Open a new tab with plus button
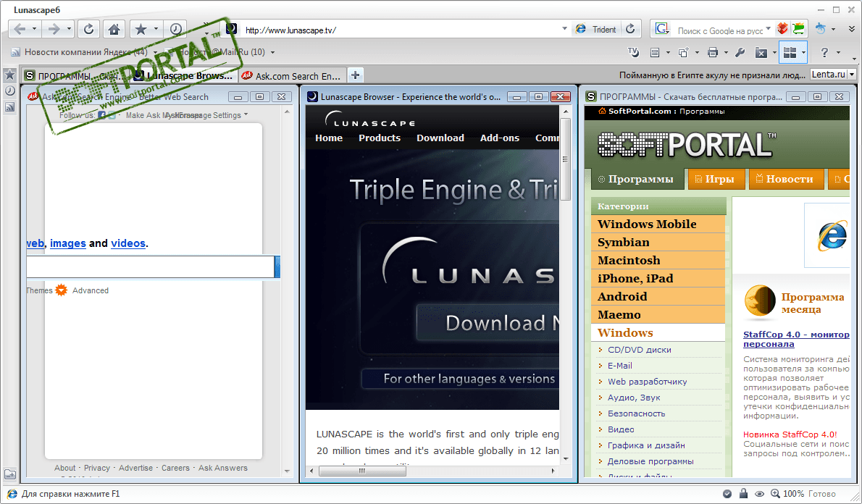Screen dimensions: 862x504 [x=356, y=75]
